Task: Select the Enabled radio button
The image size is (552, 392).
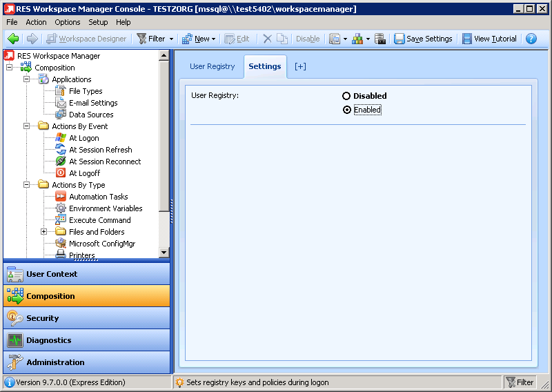Action: (347, 110)
